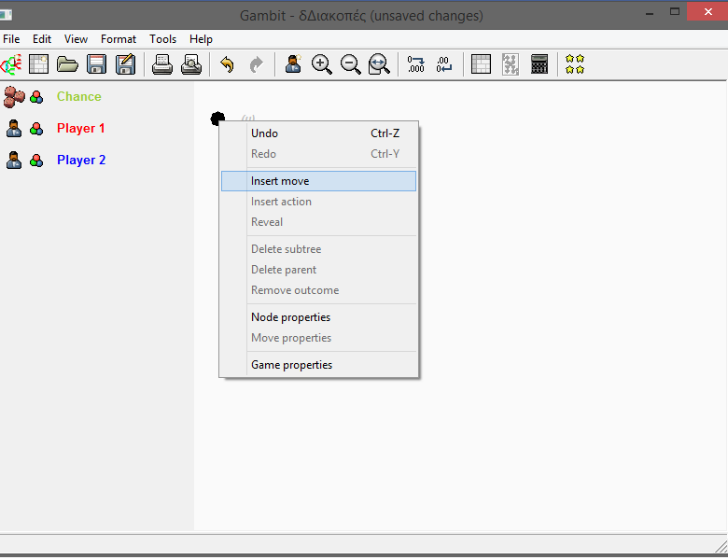Change Player 1 color
The image size is (728, 560).
[36, 129]
